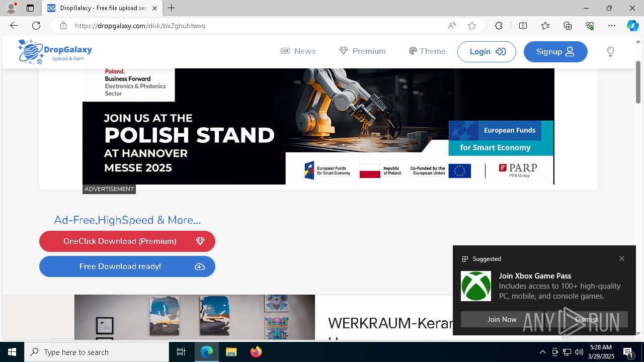Open browser Extensions icon

(499, 26)
